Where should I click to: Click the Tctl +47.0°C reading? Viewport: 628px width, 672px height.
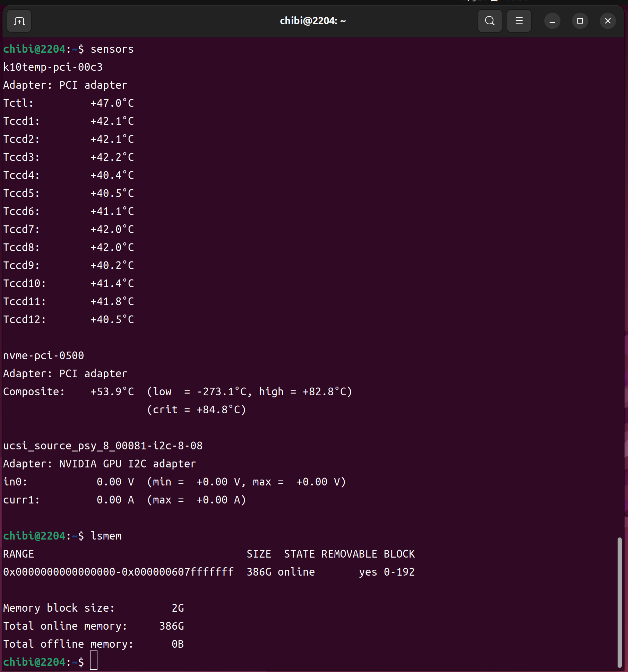click(112, 103)
